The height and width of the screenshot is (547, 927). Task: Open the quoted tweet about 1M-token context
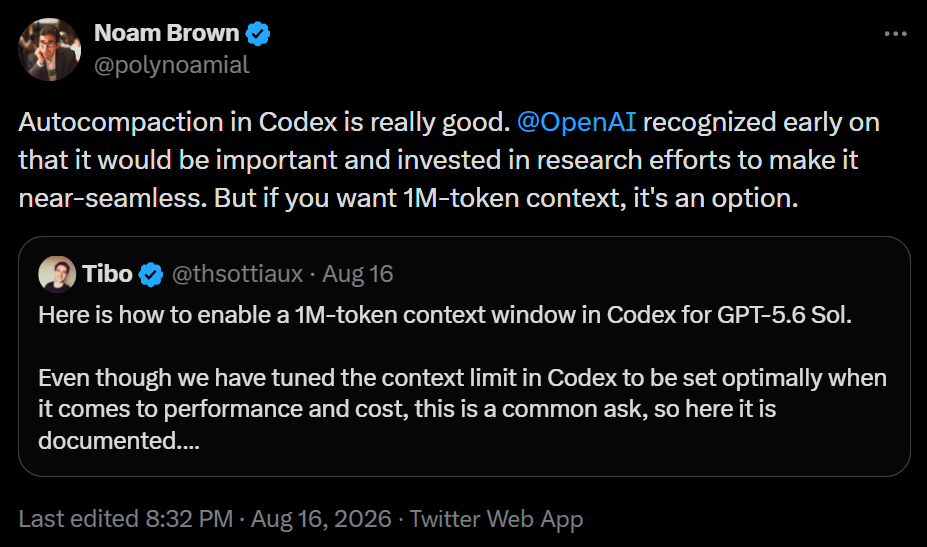pos(464,357)
